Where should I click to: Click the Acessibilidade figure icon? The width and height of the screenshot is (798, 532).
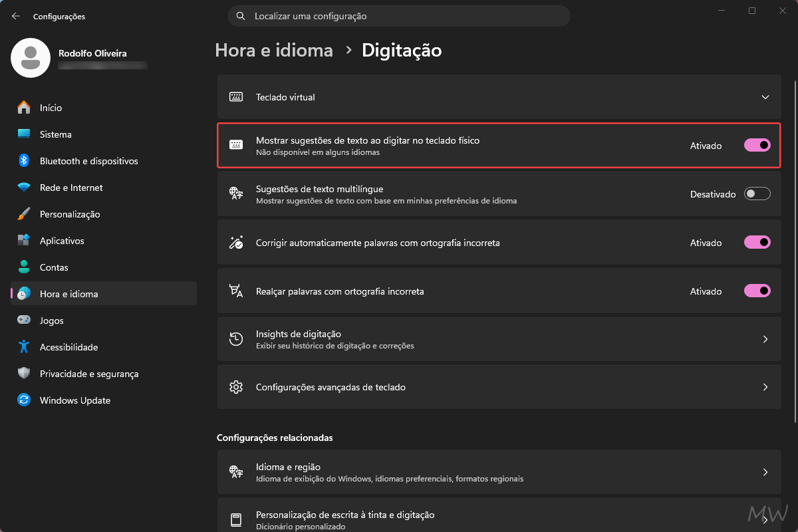(x=24, y=347)
